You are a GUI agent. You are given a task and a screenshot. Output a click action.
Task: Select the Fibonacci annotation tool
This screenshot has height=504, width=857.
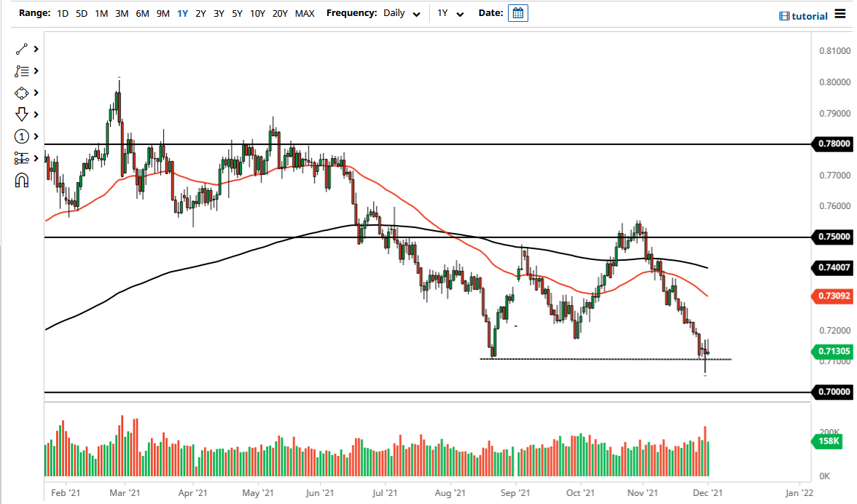(x=20, y=71)
